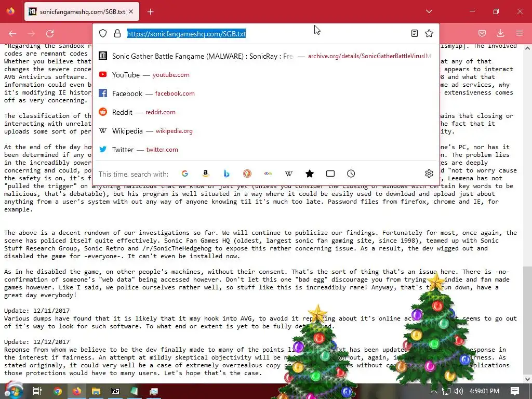Click the site security padlock icon
Screen dimensions: 532x399
[x=117, y=33]
